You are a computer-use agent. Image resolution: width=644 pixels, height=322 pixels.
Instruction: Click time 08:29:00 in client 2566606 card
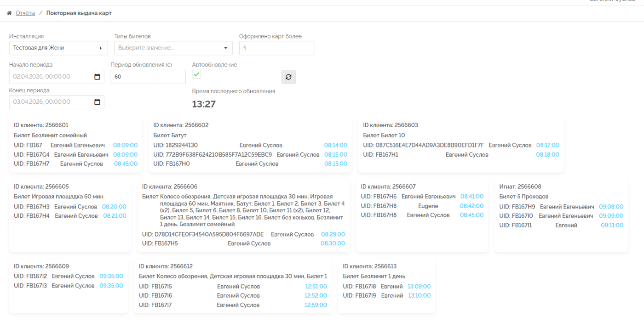click(333, 234)
